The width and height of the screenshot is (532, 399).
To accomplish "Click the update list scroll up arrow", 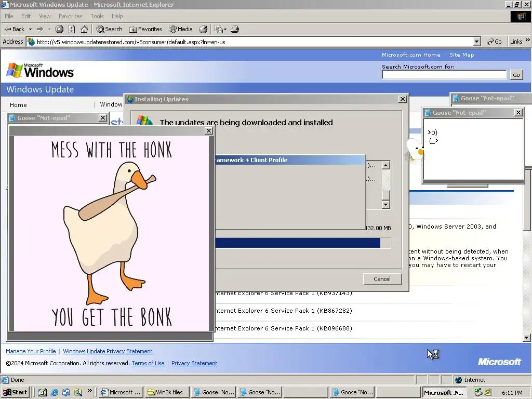I will click(385, 165).
